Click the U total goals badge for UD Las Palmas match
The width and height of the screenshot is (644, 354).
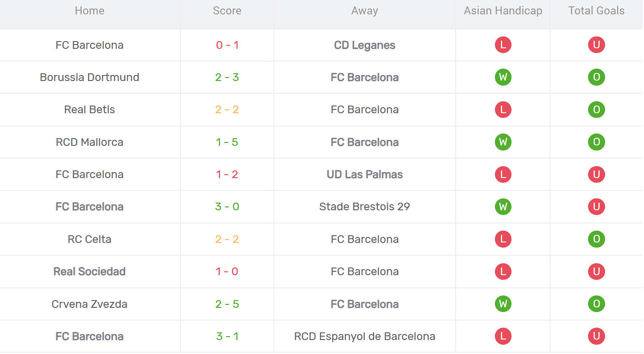(596, 174)
